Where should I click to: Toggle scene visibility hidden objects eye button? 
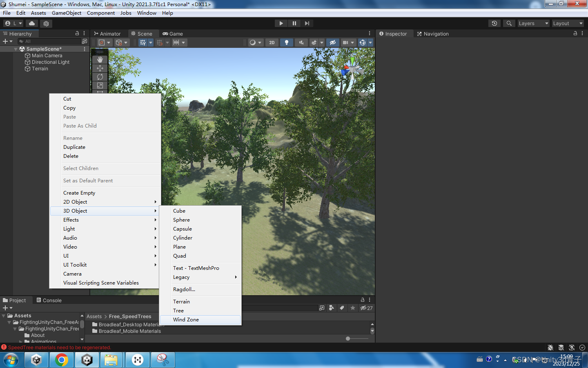(333, 43)
